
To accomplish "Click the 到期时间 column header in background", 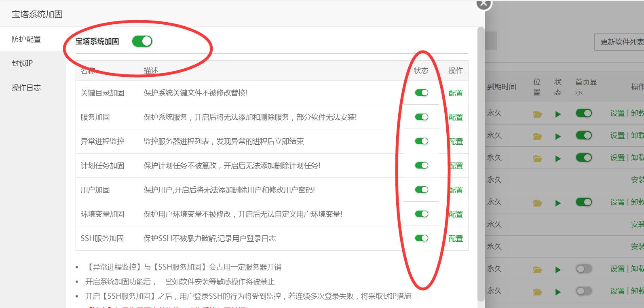I will (501, 87).
